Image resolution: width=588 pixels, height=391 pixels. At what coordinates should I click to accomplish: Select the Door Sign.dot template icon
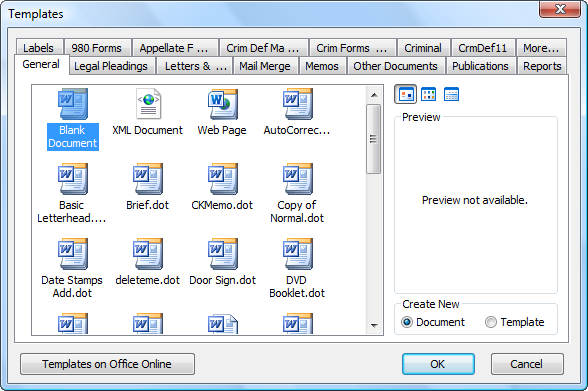tap(223, 254)
